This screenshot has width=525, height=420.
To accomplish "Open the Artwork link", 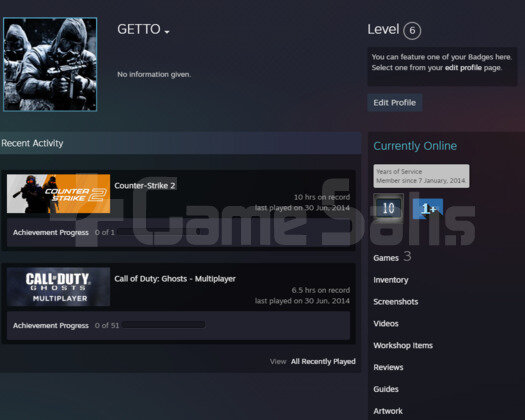I will 388,411.
